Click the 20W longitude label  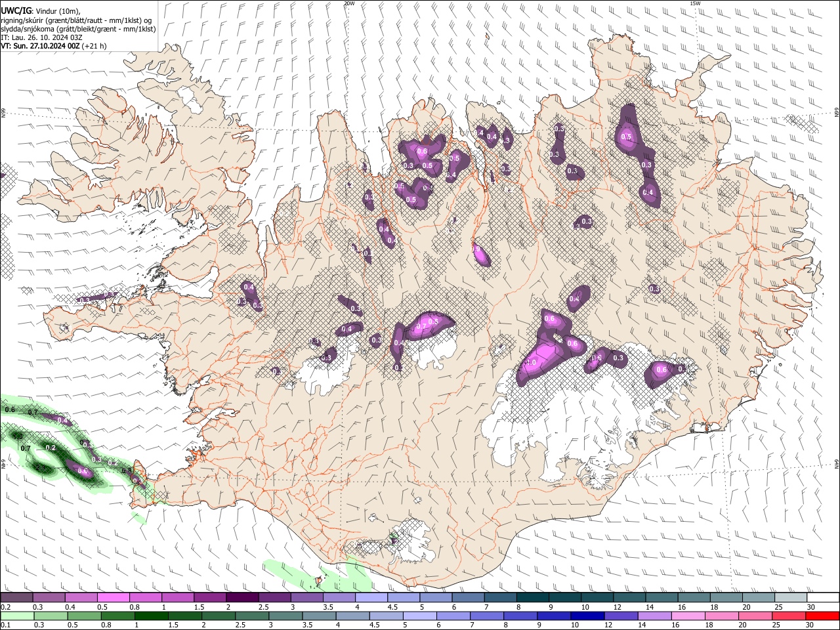[x=349, y=3]
